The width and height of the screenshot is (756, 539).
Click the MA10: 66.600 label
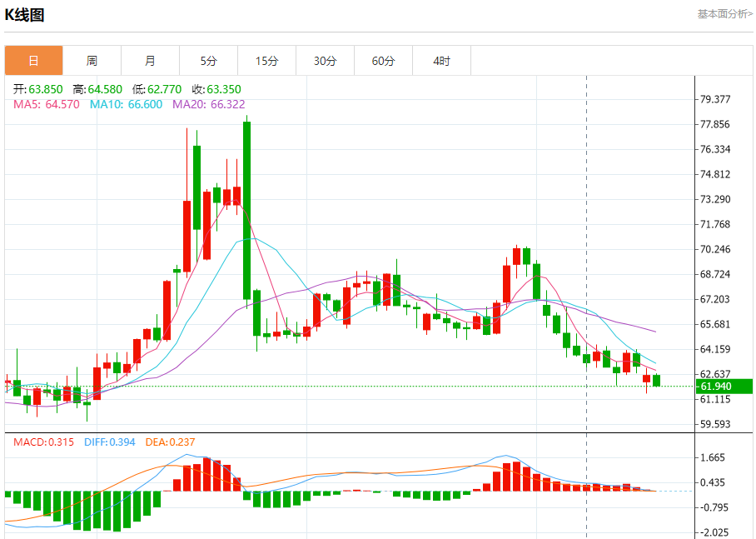(x=127, y=104)
